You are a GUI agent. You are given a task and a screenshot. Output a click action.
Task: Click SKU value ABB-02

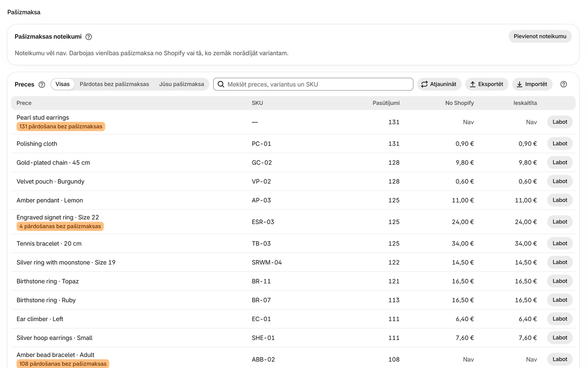coord(263,360)
